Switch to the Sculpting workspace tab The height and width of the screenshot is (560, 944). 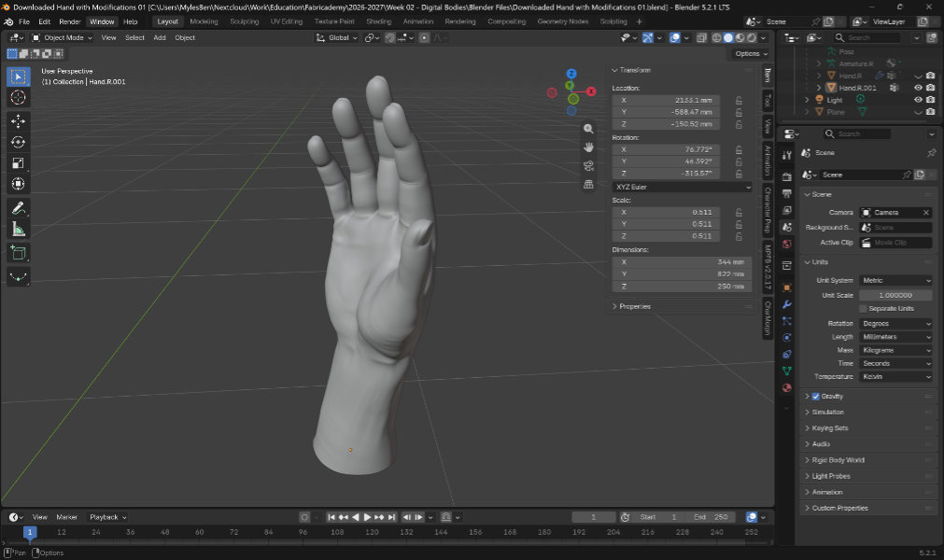[245, 21]
